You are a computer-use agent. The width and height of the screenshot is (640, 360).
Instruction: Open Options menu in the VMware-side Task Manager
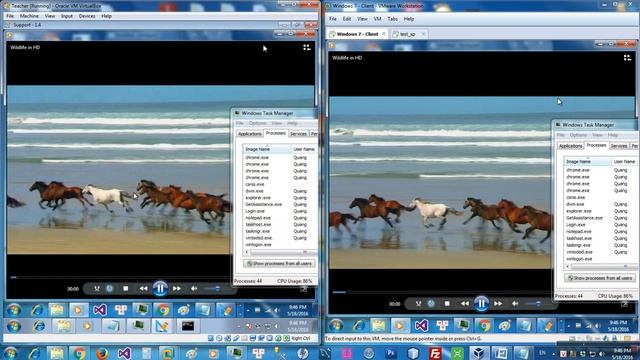578,135
